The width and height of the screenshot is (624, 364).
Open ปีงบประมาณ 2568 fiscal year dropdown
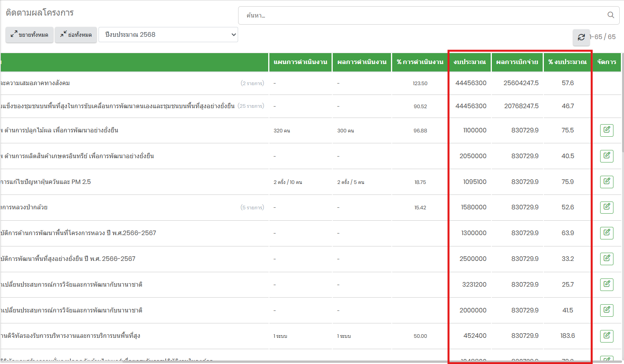pyautogui.click(x=168, y=35)
